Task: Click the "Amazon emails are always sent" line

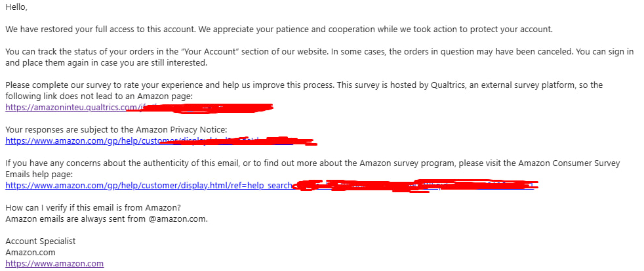Action: click(x=106, y=219)
